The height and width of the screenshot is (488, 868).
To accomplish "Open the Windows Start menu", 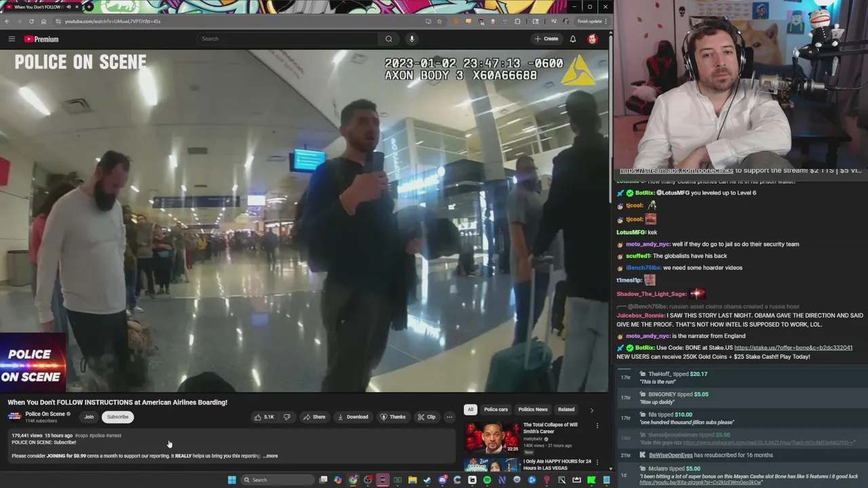I will pyautogui.click(x=232, y=480).
